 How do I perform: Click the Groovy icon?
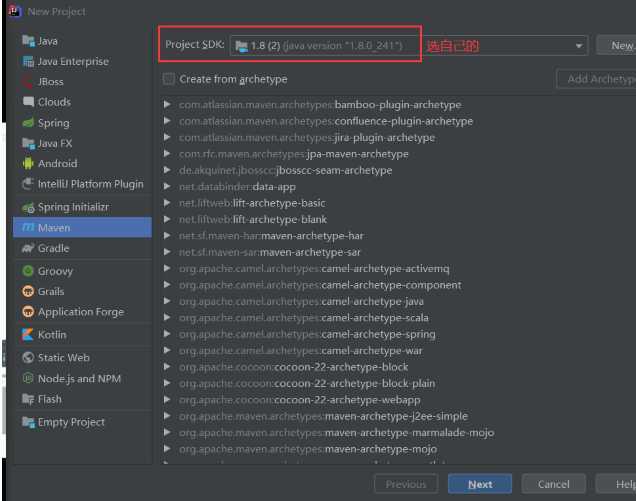pyautogui.click(x=28, y=271)
